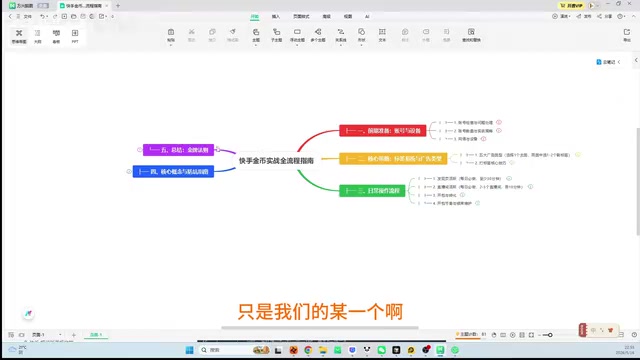Expand the blue section four branch
The width and height of the screenshot is (640, 360).
coord(129,171)
